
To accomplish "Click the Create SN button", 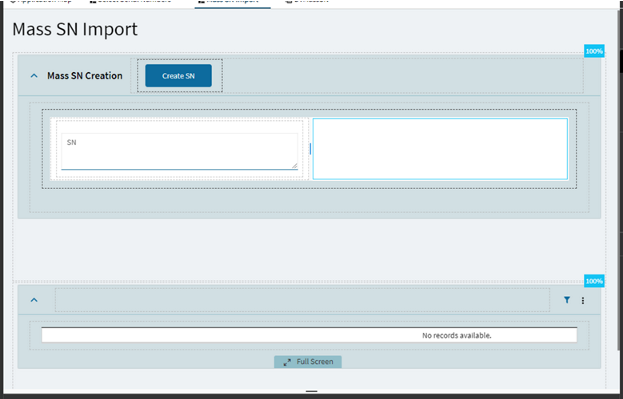I will pyautogui.click(x=178, y=76).
